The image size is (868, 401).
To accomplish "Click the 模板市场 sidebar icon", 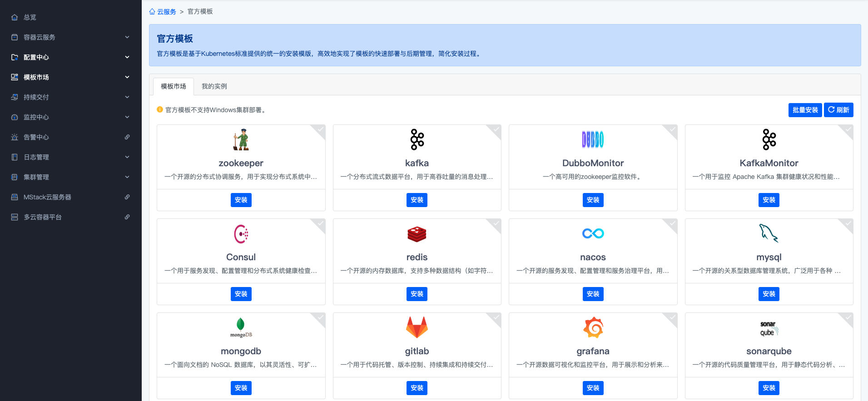I will coord(15,77).
